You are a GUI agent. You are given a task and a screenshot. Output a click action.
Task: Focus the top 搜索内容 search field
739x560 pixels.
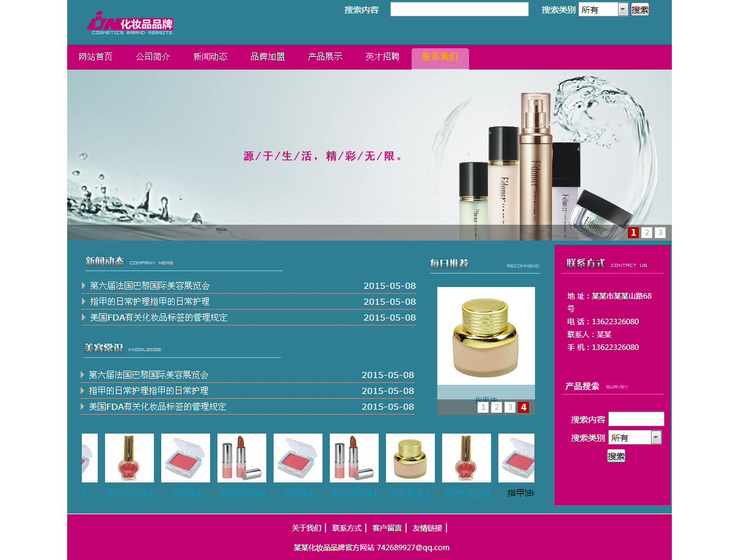tap(459, 9)
